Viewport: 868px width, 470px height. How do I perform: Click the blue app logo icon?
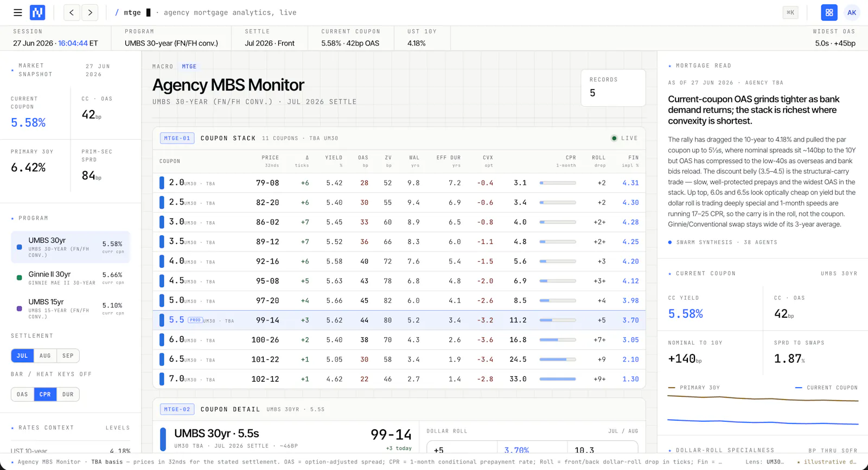pos(37,12)
